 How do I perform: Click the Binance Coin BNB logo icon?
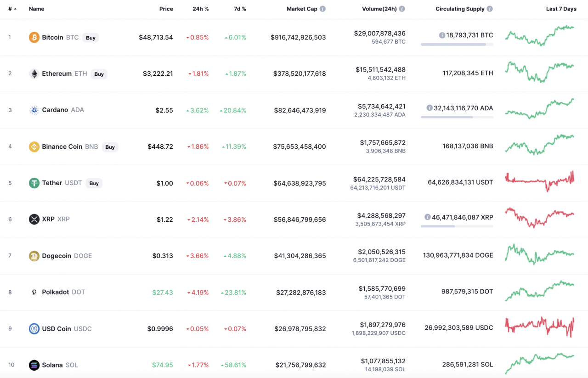coord(34,147)
